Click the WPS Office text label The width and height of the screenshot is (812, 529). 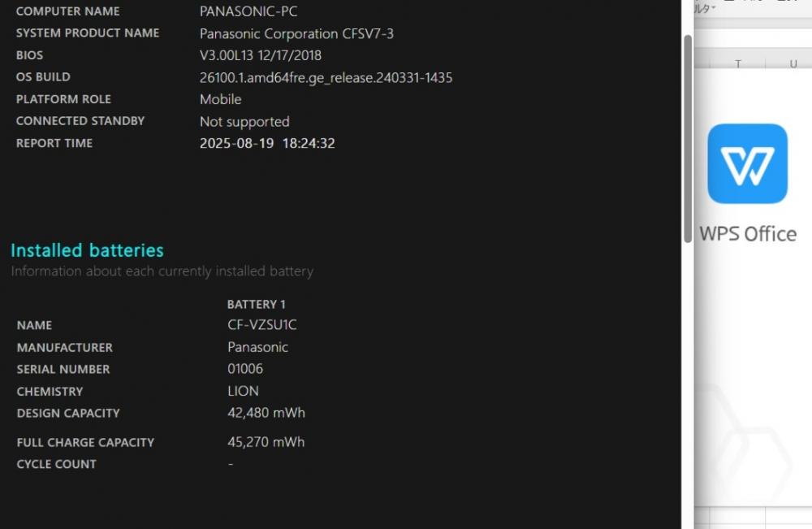click(x=748, y=234)
